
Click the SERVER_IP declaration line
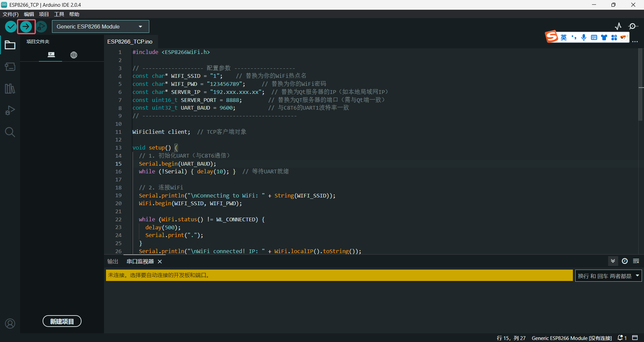point(260,92)
